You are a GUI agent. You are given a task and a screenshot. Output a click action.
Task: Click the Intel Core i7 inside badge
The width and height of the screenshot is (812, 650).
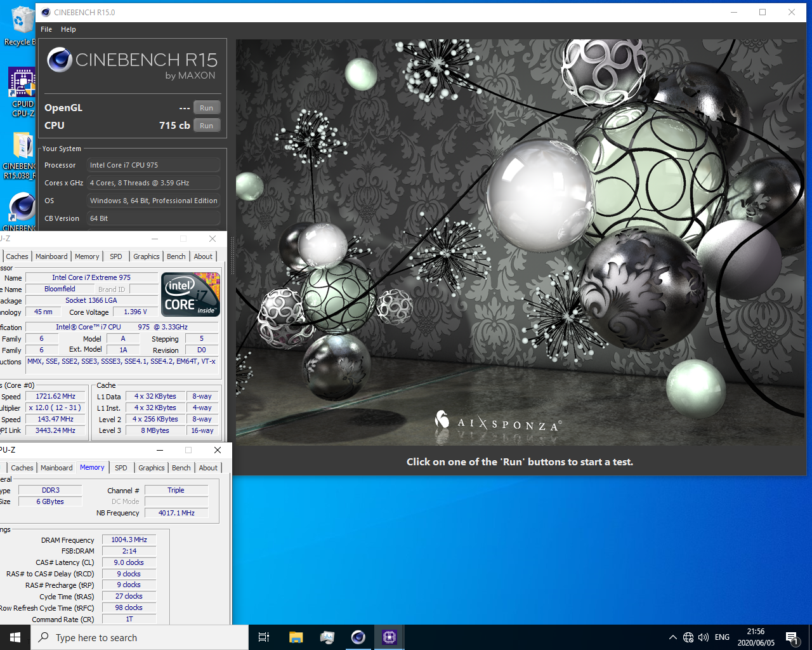pos(191,295)
